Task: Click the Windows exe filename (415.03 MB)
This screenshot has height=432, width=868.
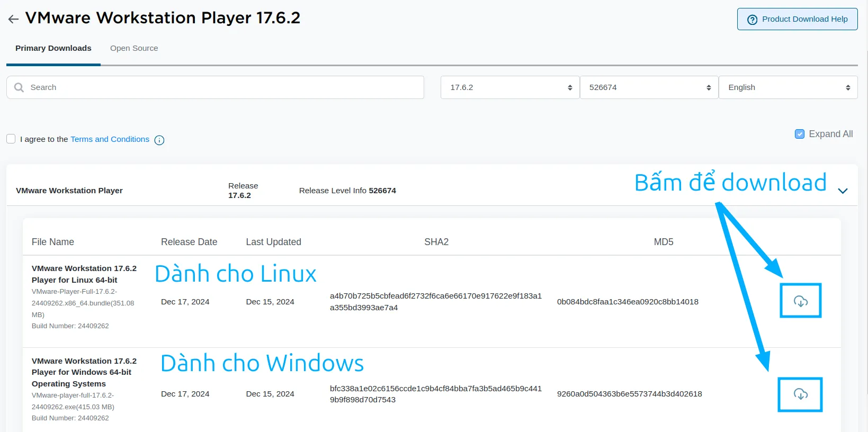Action: (73, 401)
